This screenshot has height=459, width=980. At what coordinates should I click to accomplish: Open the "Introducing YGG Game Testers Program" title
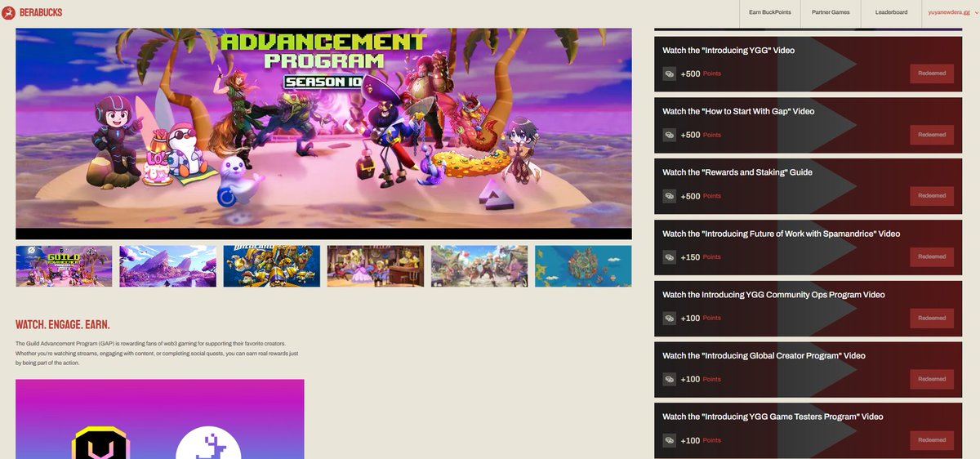[773, 417]
